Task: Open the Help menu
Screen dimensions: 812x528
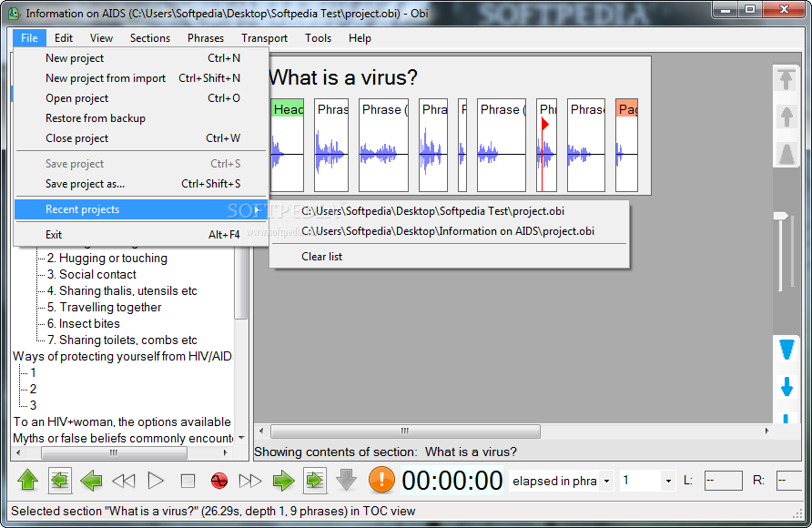Action: click(x=360, y=38)
